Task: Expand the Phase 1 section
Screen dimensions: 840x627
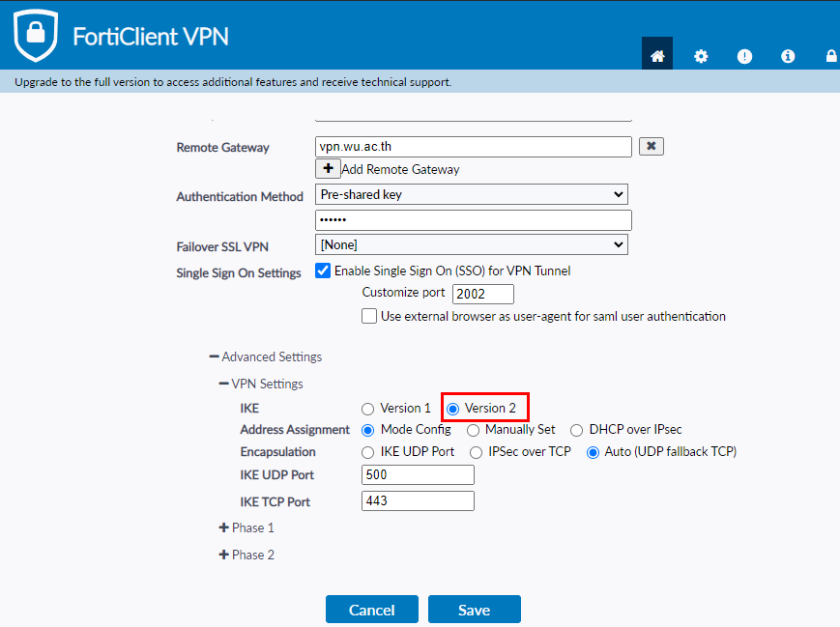Action: pos(246,528)
